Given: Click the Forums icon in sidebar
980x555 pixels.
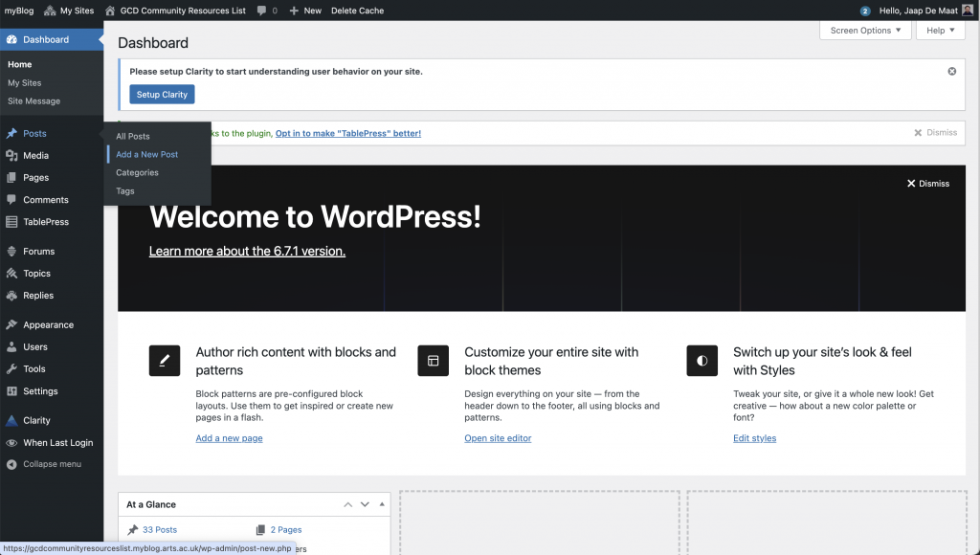Looking at the screenshot, I should pos(11,252).
